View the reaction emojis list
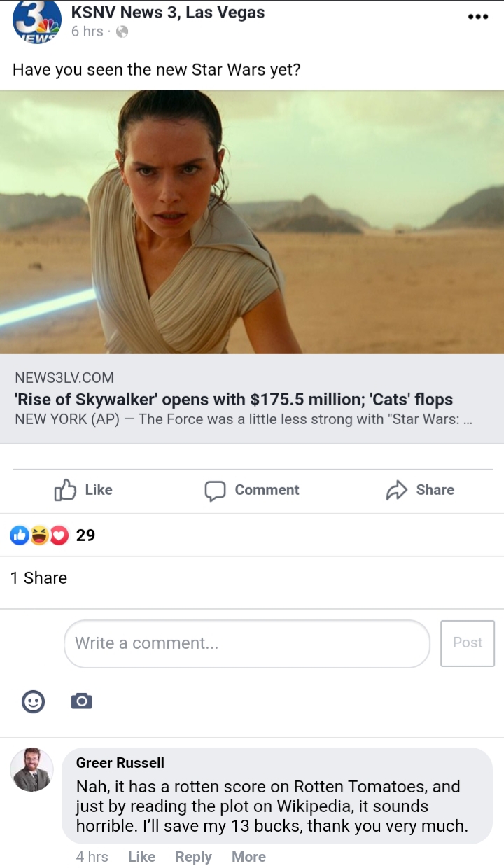The height and width of the screenshot is (868, 504). click(x=39, y=535)
